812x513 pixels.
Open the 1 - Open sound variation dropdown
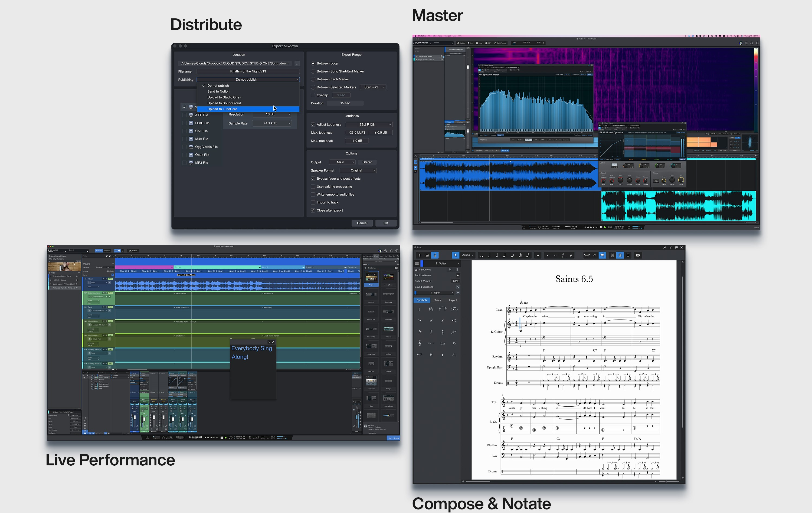click(435, 292)
